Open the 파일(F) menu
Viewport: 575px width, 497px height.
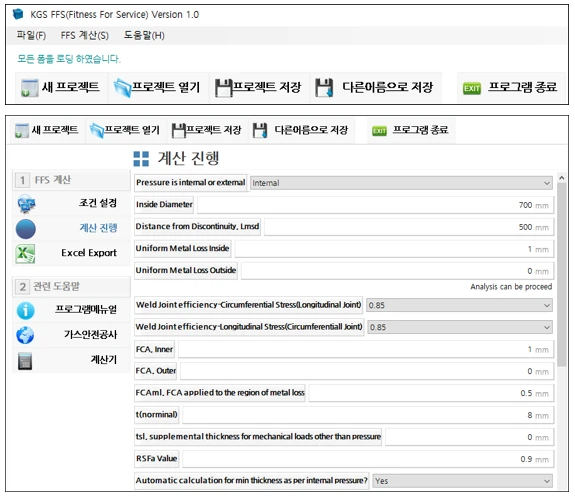[31, 36]
